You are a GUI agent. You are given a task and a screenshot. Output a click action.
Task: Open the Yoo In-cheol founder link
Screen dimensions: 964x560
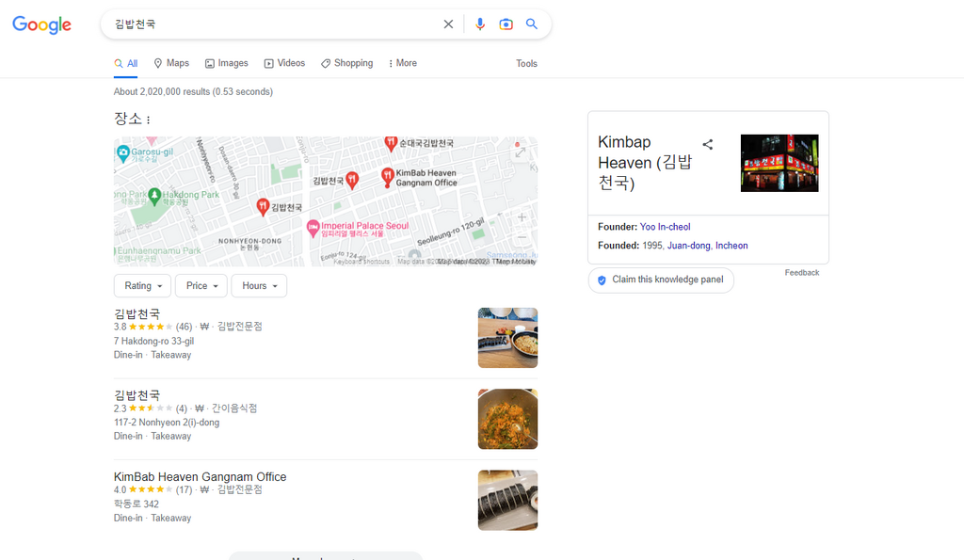pyautogui.click(x=665, y=227)
